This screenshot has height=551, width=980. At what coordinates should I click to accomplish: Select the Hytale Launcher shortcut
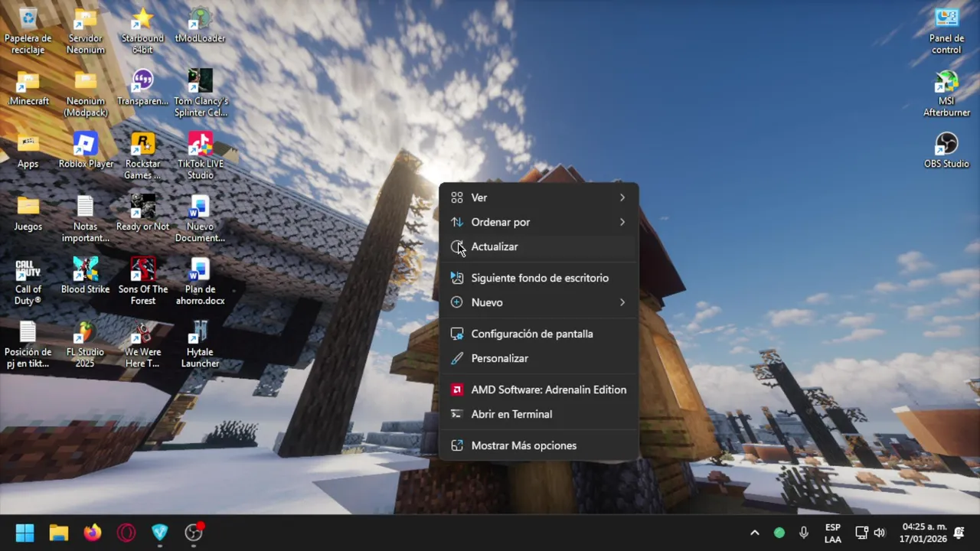click(200, 344)
